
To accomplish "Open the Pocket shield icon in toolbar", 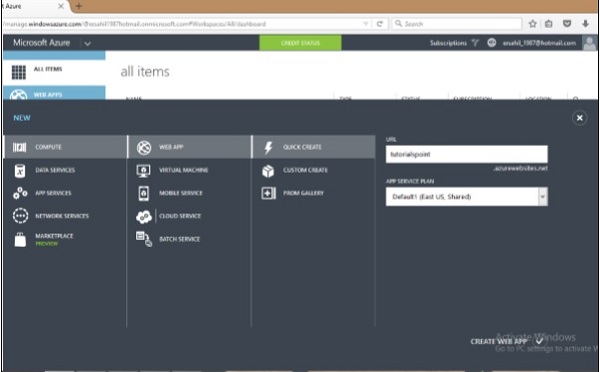I will click(x=567, y=24).
